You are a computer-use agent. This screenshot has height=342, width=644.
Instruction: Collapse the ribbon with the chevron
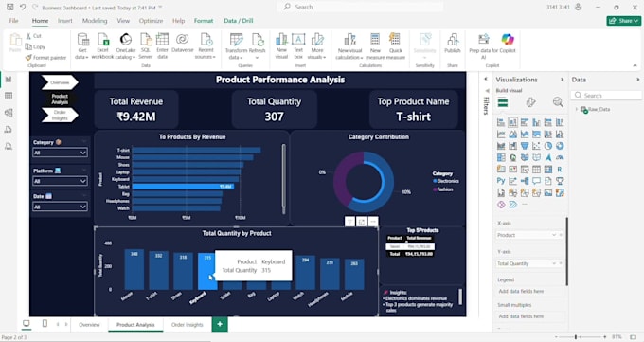pyautogui.click(x=635, y=65)
